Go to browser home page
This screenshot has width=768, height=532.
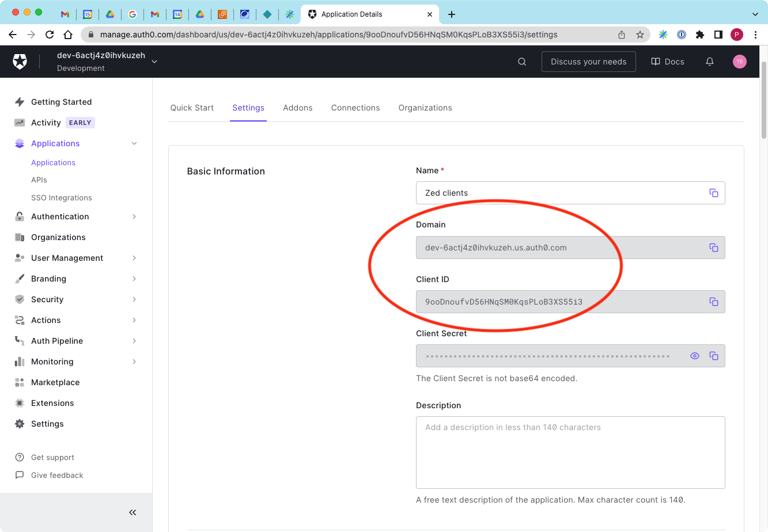pos(68,35)
